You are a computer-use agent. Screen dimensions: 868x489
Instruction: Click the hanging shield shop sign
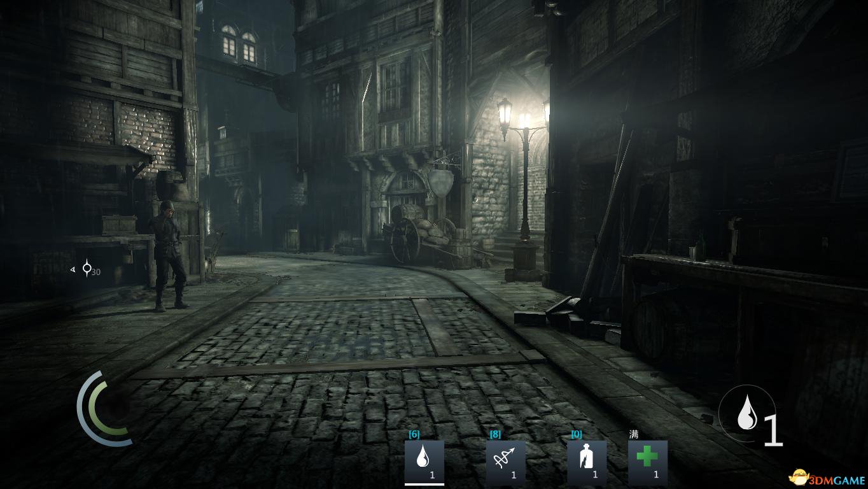click(440, 183)
